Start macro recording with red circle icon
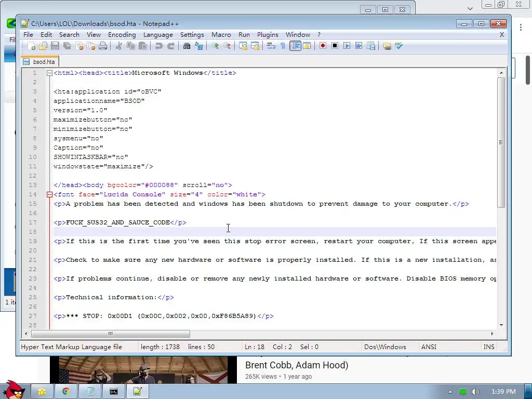The height and width of the screenshot is (399, 532). click(323, 46)
